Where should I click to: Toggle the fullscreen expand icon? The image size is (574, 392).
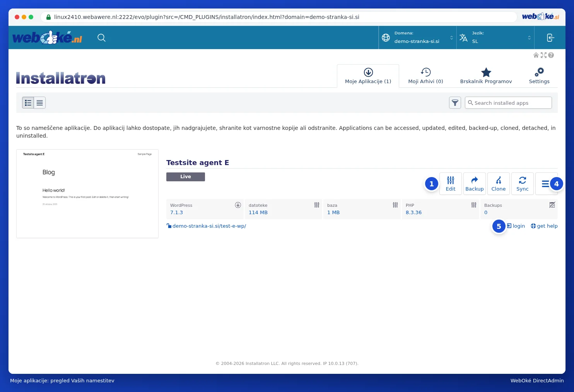[x=543, y=55]
